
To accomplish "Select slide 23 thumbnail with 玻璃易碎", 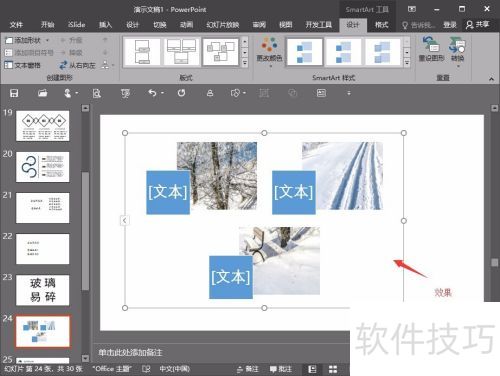I will pyautogui.click(x=43, y=290).
